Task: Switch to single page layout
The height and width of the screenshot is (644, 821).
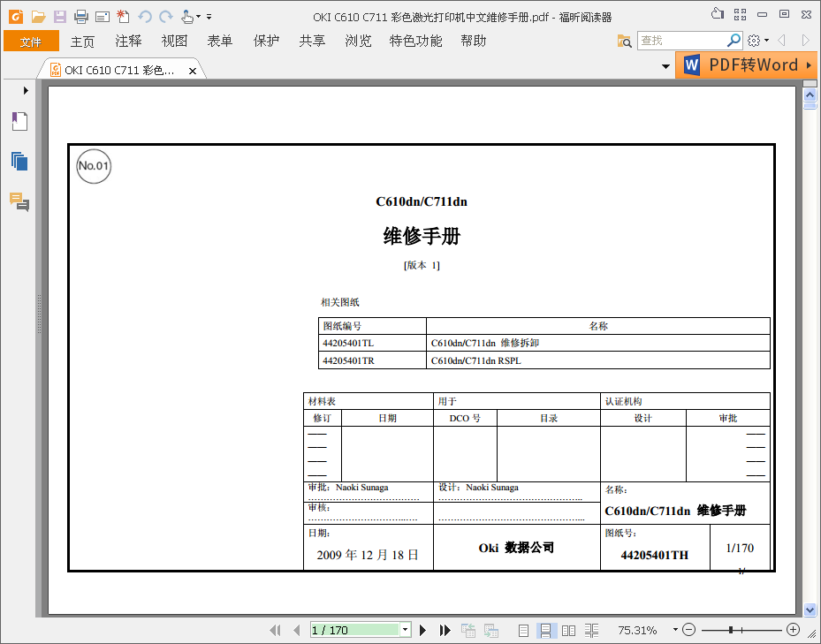Action: click(x=523, y=630)
